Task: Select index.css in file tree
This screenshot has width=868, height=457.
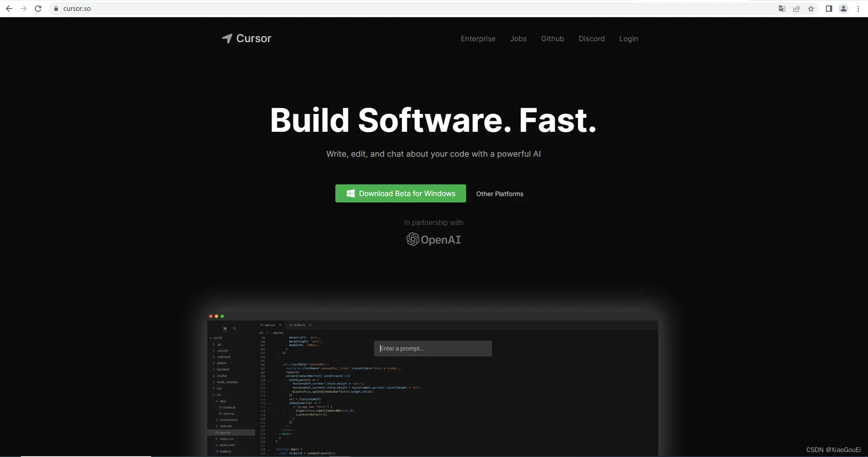Action: (224, 439)
